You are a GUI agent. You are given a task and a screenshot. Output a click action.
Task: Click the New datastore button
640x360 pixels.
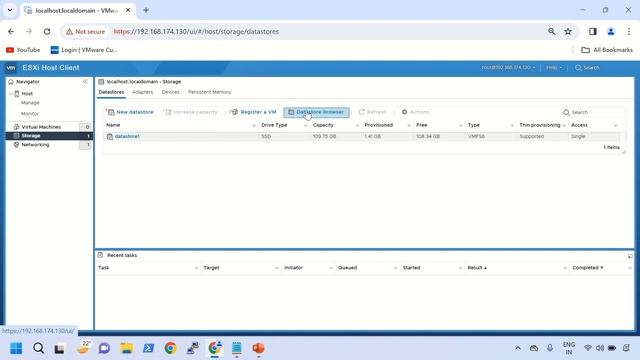coord(130,112)
